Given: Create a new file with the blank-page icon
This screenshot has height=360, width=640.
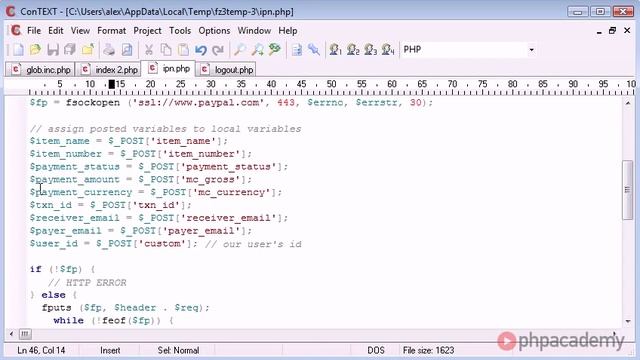Looking at the screenshot, I should [18, 50].
